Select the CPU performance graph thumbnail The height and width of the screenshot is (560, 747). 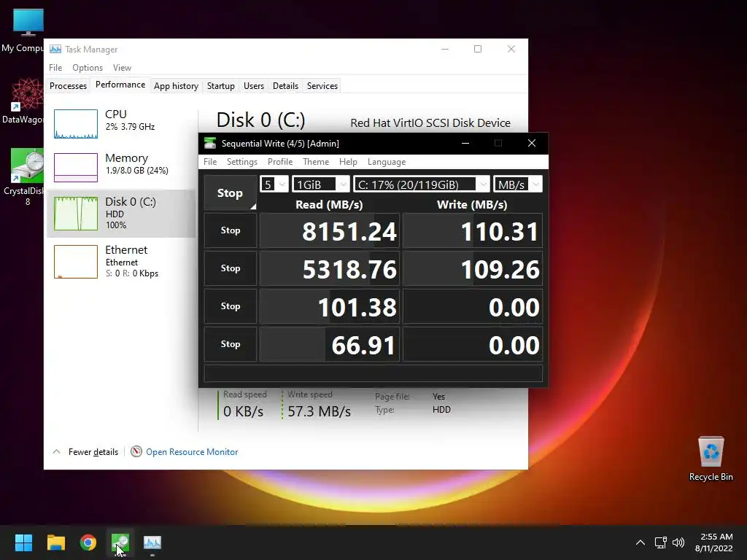click(76, 124)
